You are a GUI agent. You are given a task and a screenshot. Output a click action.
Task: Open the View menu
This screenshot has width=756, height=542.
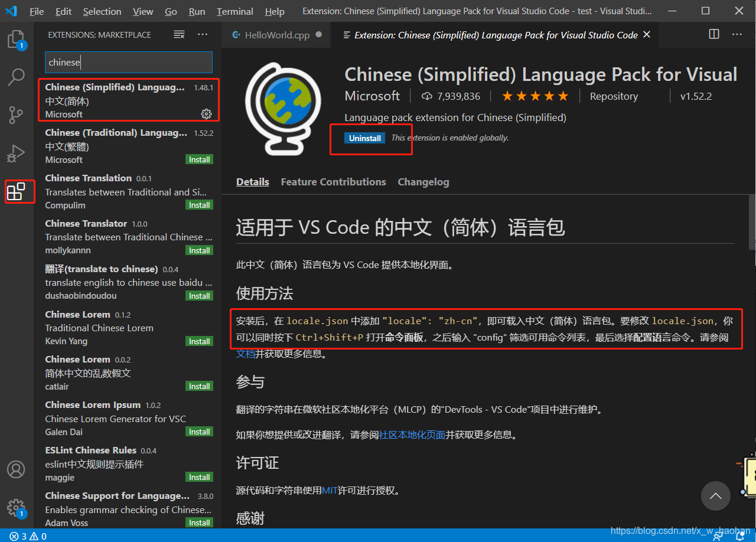click(x=143, y=11)
